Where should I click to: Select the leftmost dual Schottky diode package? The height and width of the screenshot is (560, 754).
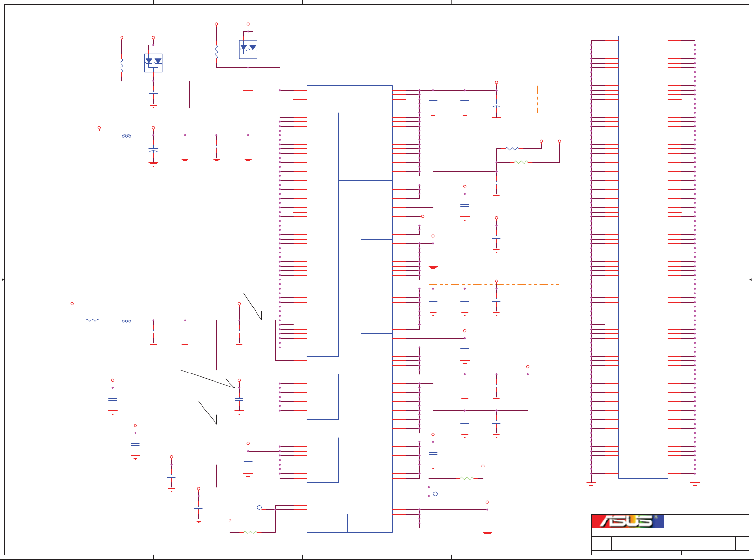tap(153, 63)
